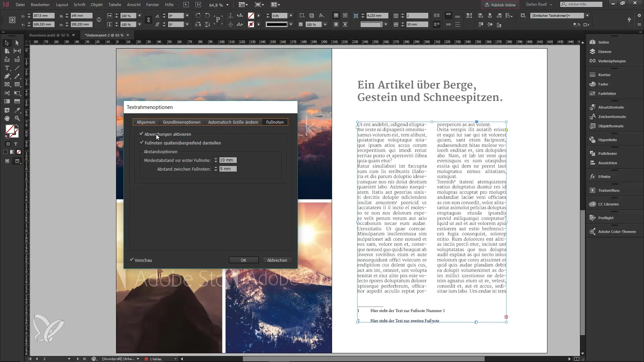
Task: Switch to Automatisch Größe ändern tab
Action: click(x=233, y=122)
